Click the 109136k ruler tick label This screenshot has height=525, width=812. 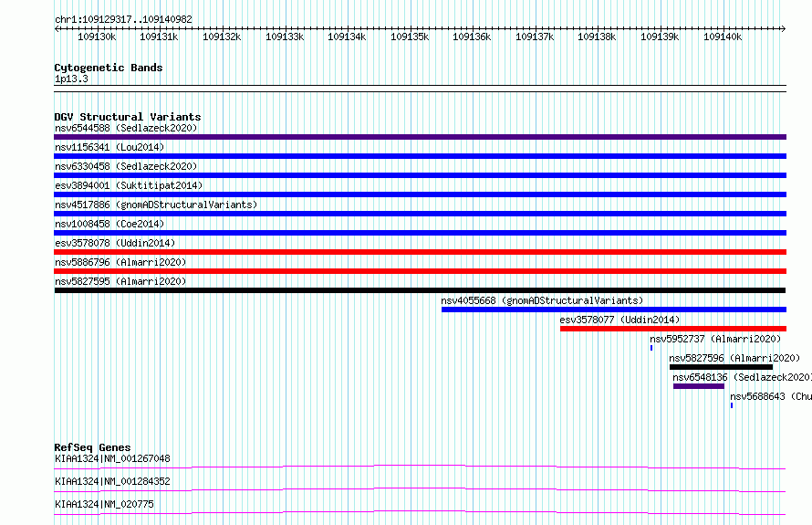coord(472,37)
